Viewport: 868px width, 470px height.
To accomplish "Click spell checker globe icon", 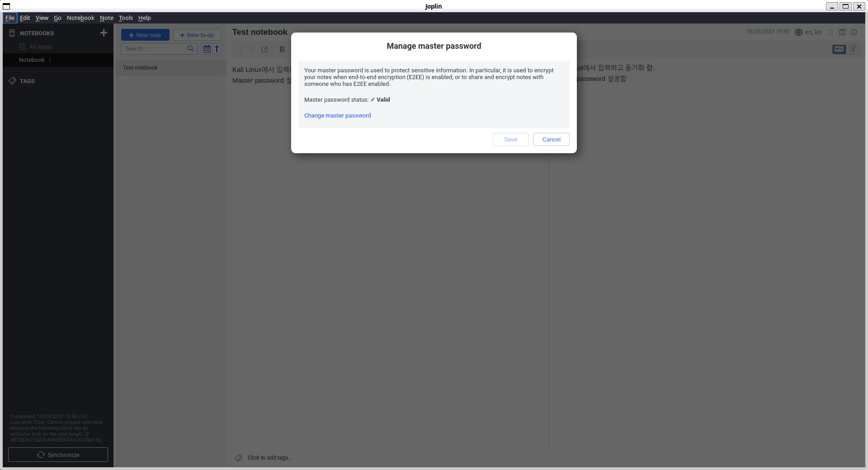I will click(799, 32).
